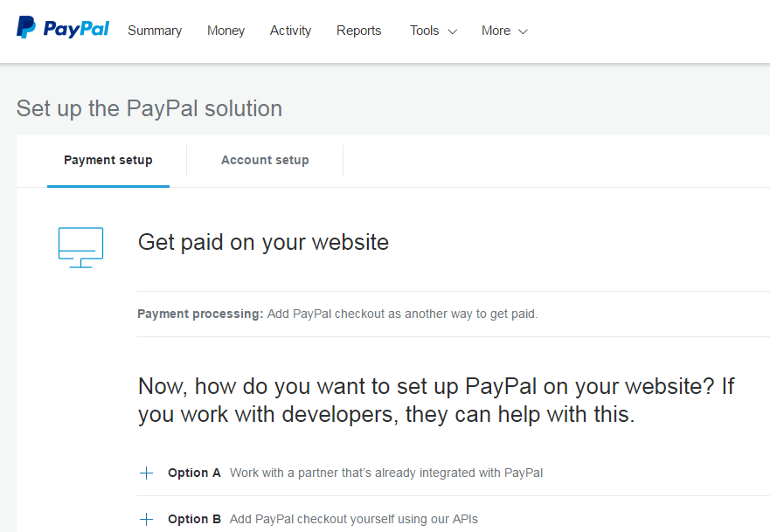Select the Payment setup tab
The width and height of the screenshot is (770, 532).
(108, 161)
